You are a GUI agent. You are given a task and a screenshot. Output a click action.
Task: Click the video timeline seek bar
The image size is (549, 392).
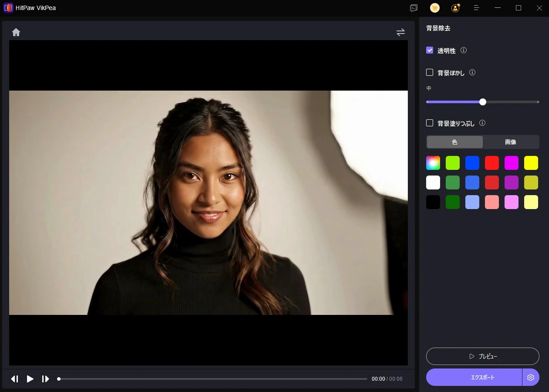pos(213,379)
